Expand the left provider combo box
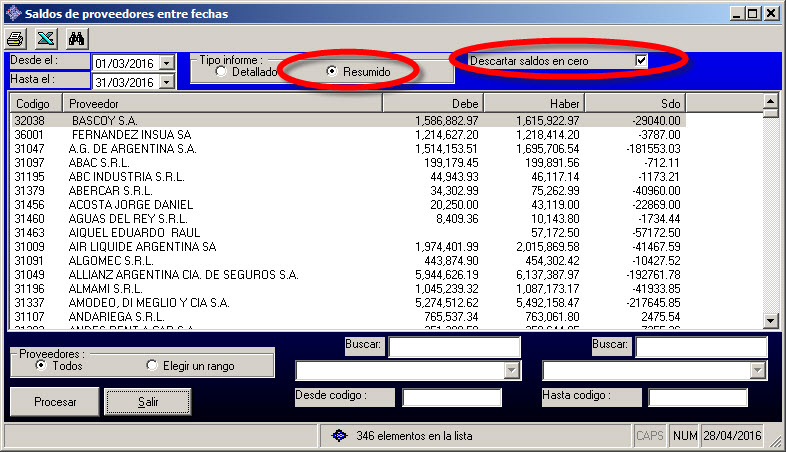 click(513, 371)
